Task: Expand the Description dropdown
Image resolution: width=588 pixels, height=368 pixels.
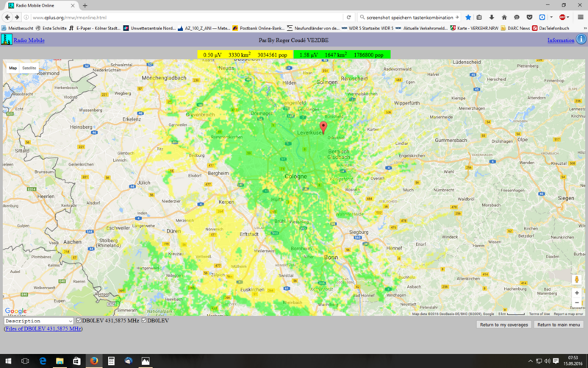Action: click(x=39, y=321)
